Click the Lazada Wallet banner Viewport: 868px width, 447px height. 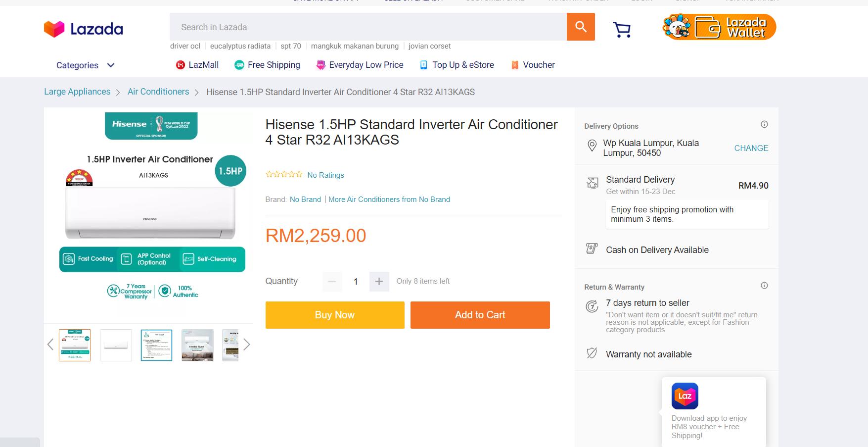[719, 27]
